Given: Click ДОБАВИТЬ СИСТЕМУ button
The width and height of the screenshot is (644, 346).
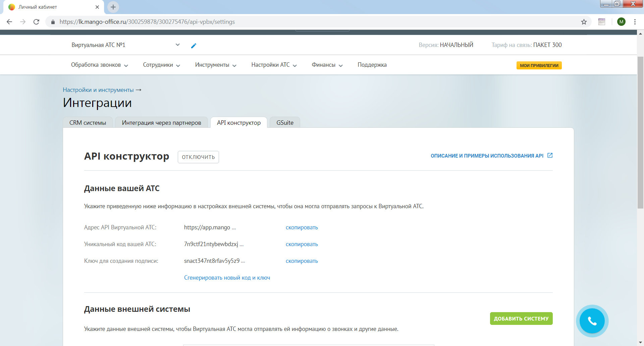Looking at the screenshot, I should pyautogui.click(x=521, y=319).
